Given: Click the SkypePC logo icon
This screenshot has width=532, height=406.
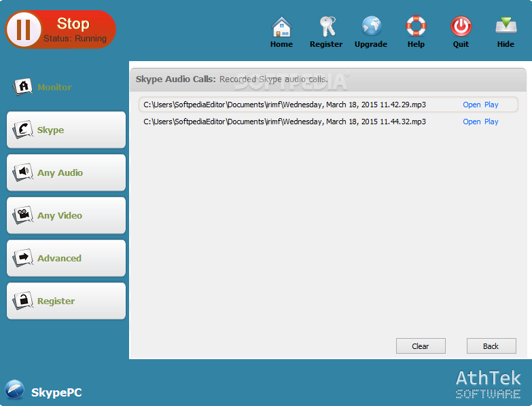Looking at the screenshot, I should click(14, 390).
